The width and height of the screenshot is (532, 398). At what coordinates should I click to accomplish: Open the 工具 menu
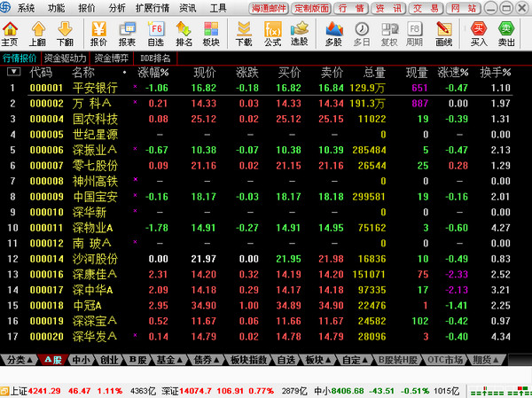click(x=218, y=8)
